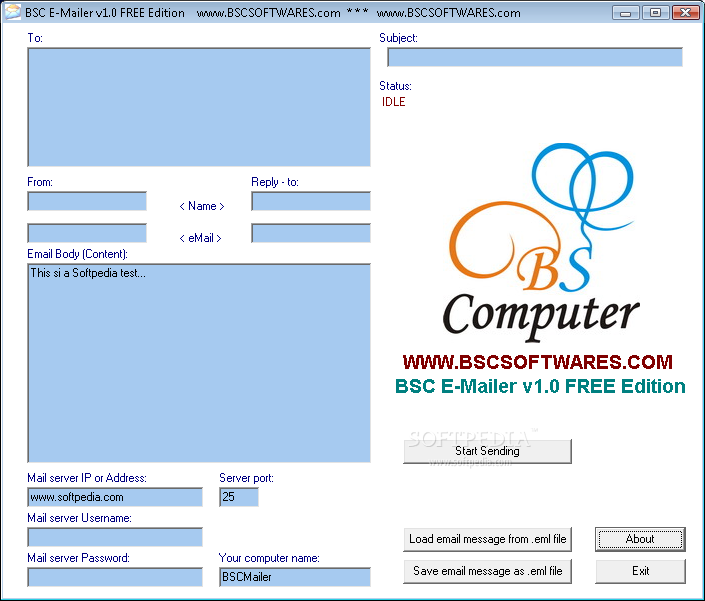Click the 'Status:' label
705x601 pixels.
[x=395, y=86]
